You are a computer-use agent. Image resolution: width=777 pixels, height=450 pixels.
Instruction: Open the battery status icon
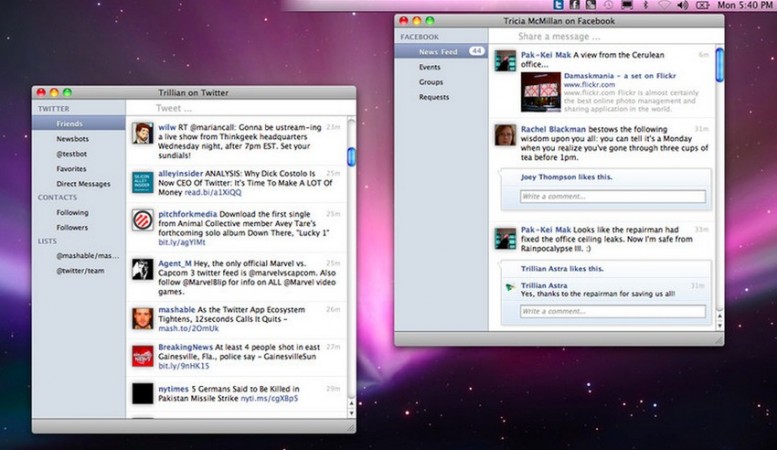[703, 5]
